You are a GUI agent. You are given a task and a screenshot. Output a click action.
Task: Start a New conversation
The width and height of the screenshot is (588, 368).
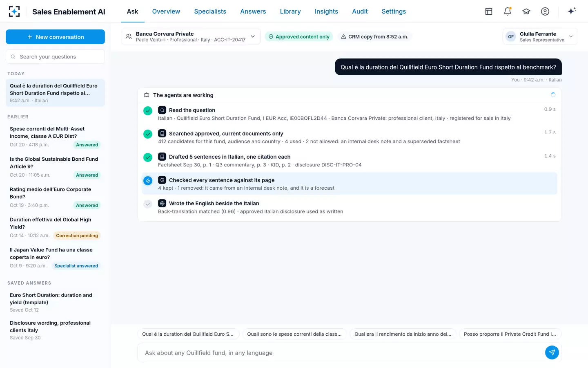55,37
